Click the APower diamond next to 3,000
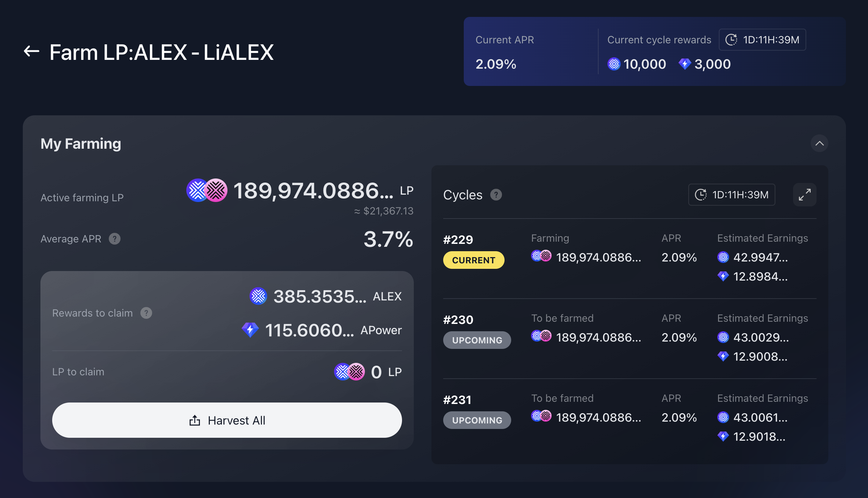Viewport: 868px width, 498px height. [x=685, y=64]
